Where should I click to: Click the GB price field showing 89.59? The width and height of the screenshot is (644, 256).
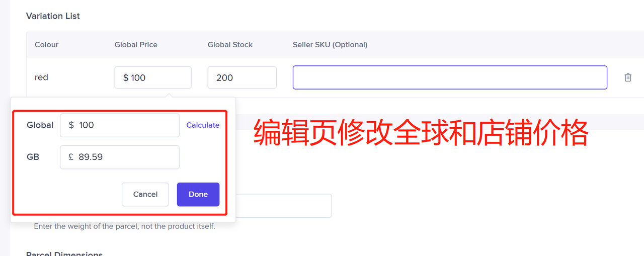coord(119,157)
